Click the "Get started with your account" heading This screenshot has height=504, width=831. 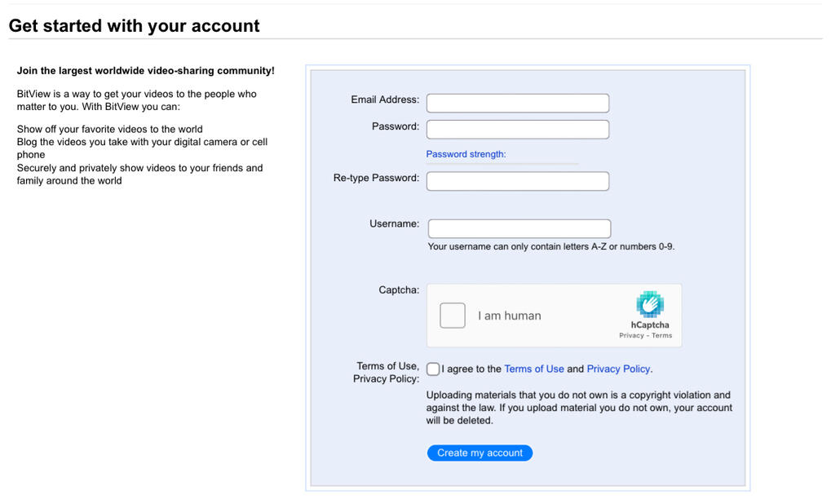(134, 25)
